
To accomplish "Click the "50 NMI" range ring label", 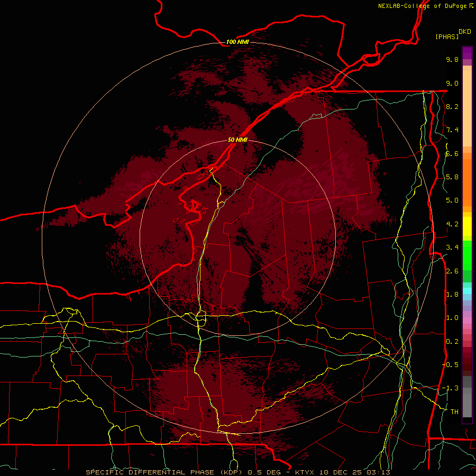I will 237,140.
